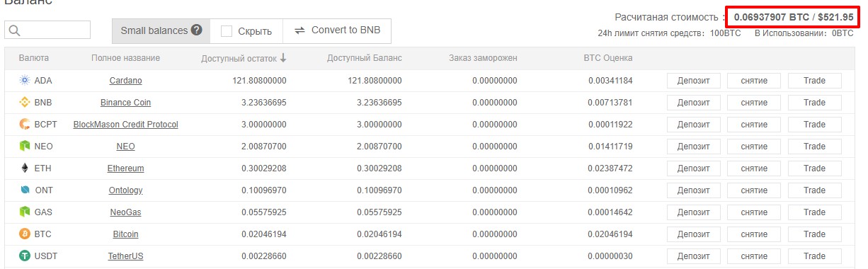Open the NeoGas link
Image resolution: width=868 pixels, height=269 pixels.
click(x=125, y=212)
